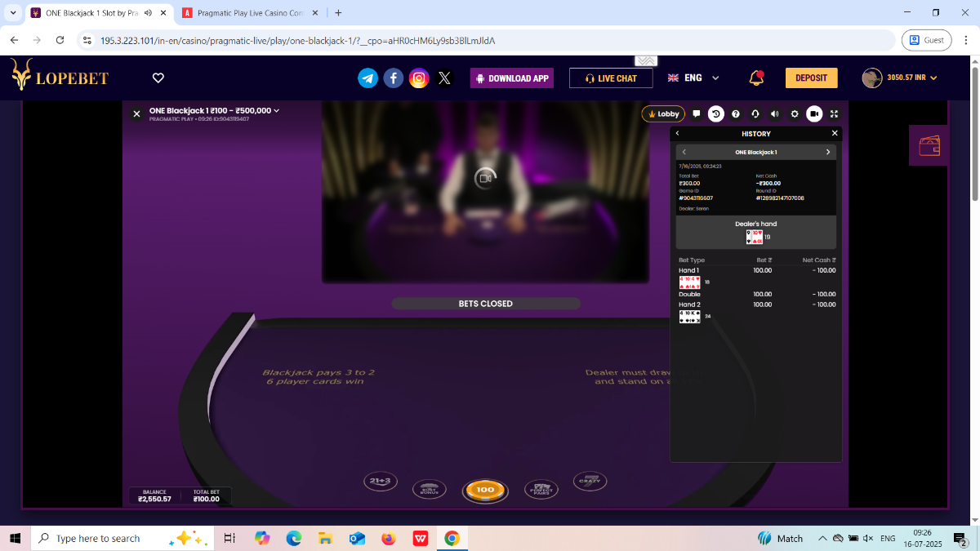Click the in-game support headset icon

click(x=755, y=114)
